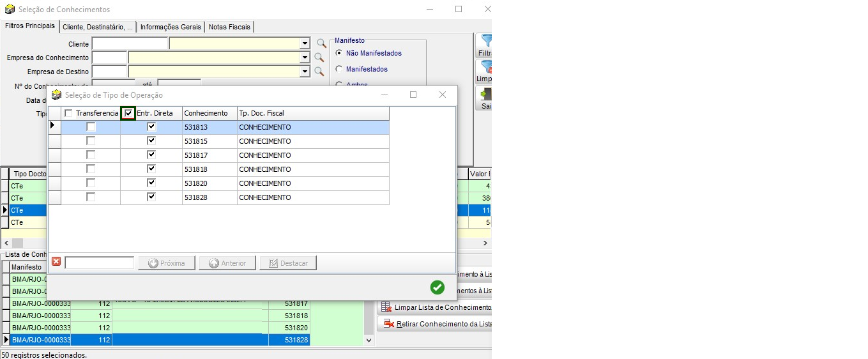Open the Cliente dropdown list

[x=305, y=43]
